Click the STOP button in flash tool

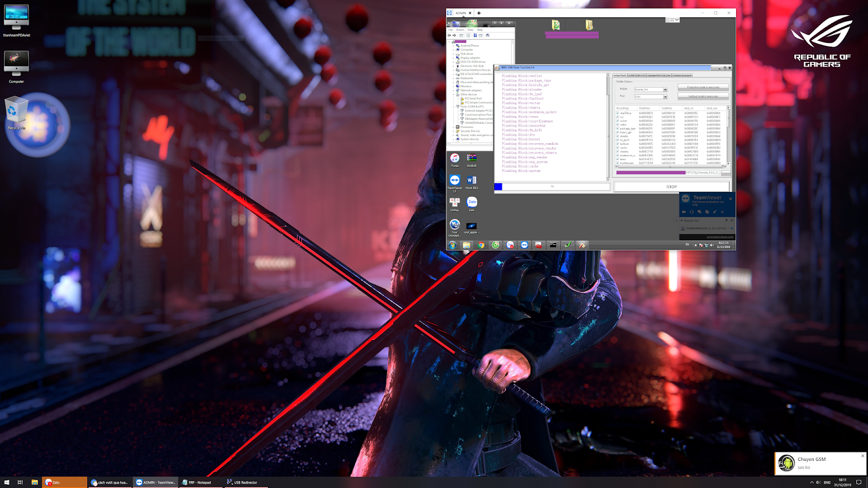[672, 187]
